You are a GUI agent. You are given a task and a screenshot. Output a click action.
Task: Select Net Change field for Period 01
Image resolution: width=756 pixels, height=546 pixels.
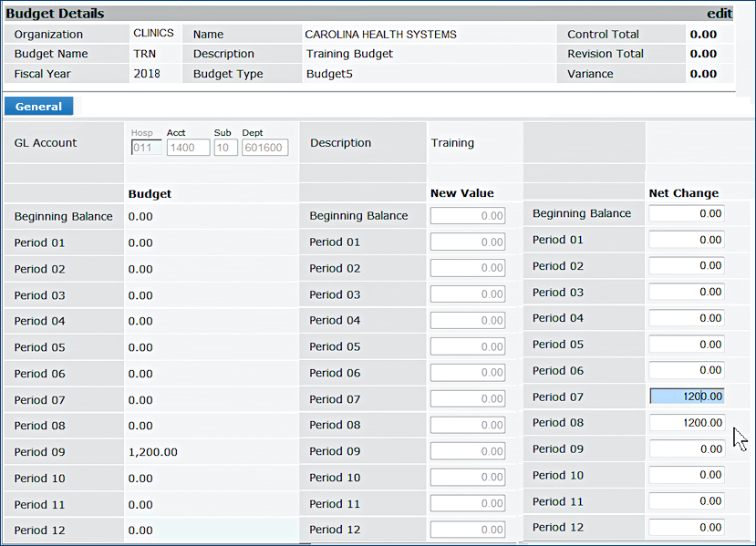(687, 240)
